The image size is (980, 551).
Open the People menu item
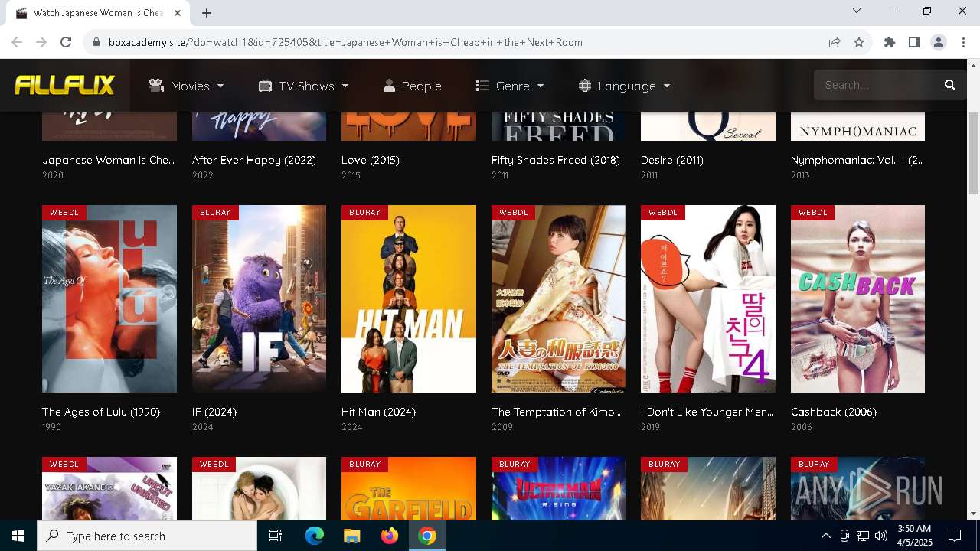[x=412, y=86]
